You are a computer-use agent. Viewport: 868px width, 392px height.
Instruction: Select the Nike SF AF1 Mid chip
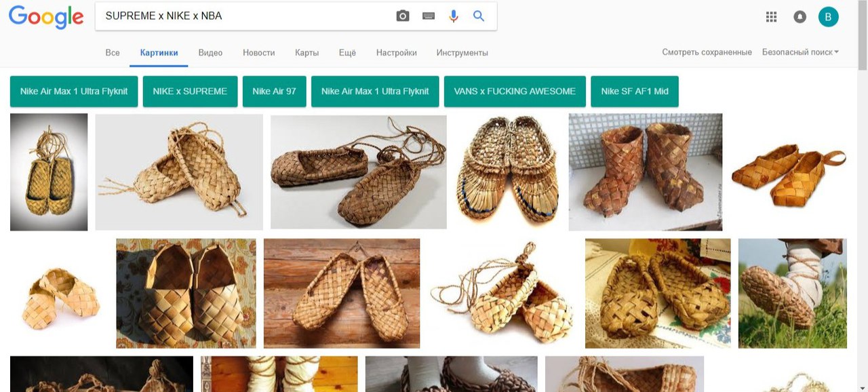tap(634, 92)
